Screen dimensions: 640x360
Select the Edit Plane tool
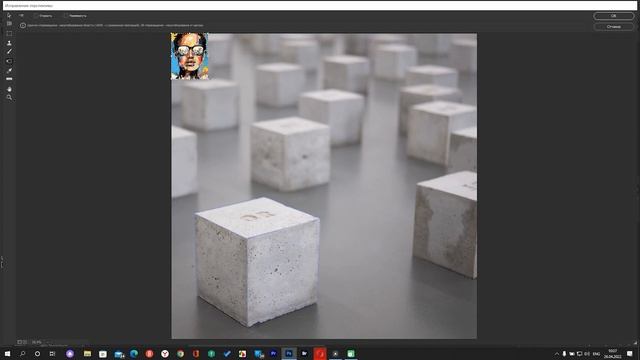coord(9,15)
